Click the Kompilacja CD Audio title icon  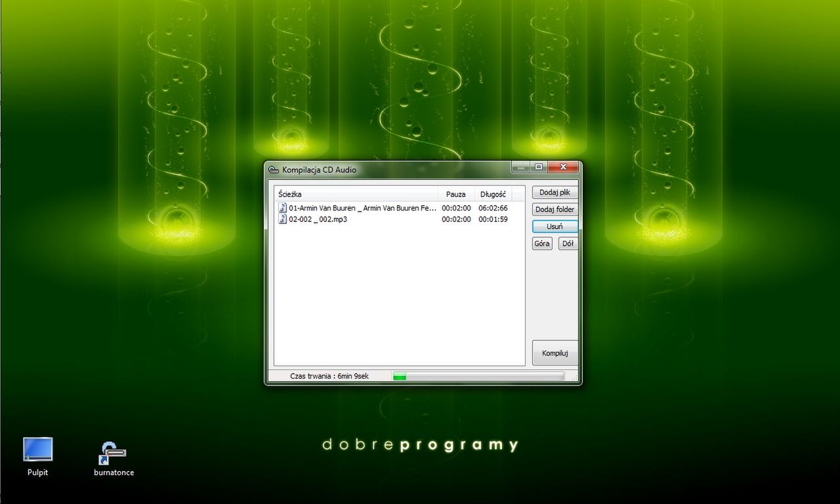[x=274, y=169]
